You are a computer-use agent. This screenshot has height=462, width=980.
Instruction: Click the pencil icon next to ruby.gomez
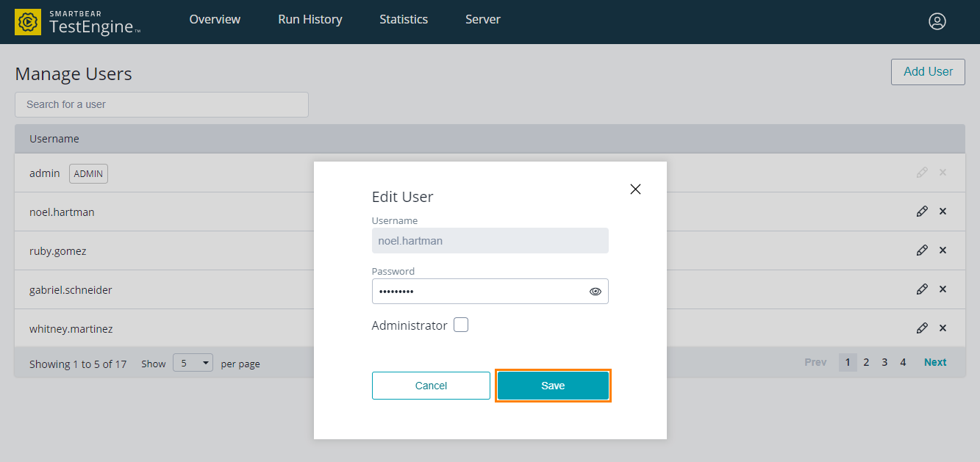point(922,250)
